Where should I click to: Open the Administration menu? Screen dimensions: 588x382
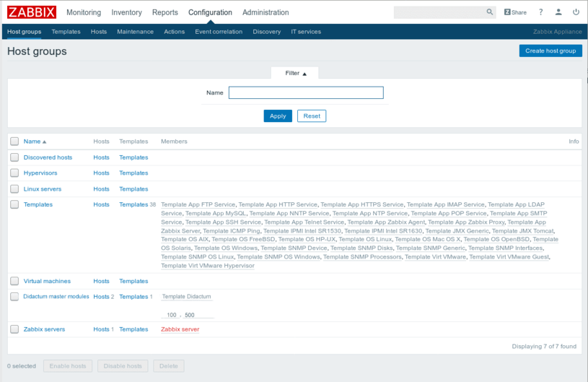pyautogui.click(x=266, y=12)
